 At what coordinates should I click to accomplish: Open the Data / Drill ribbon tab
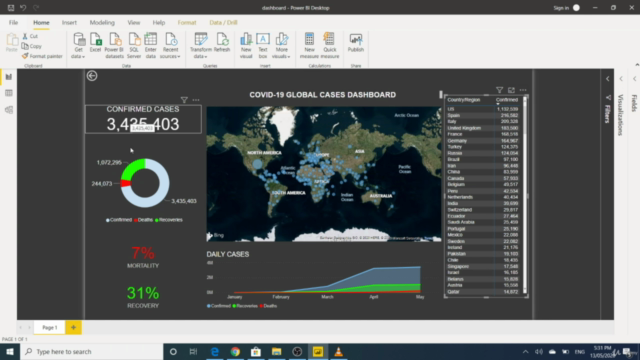coord(223,22)
